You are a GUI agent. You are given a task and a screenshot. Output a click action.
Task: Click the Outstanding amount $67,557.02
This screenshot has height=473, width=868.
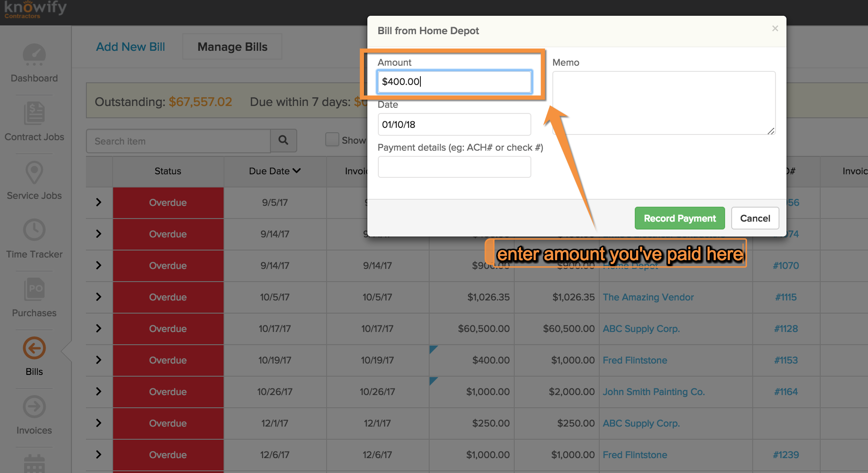click(x=200, y=102)
